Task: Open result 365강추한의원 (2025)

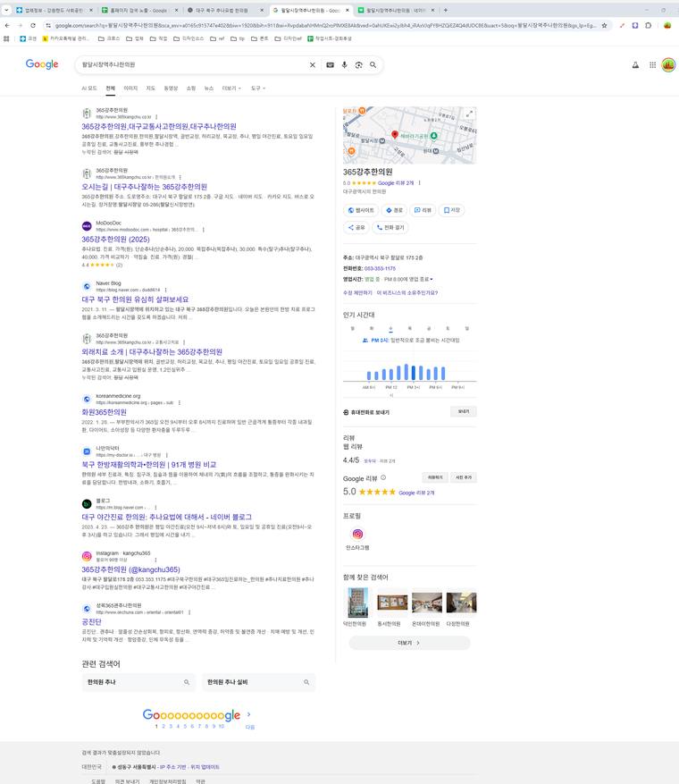Action: click(x=115, y=240)
